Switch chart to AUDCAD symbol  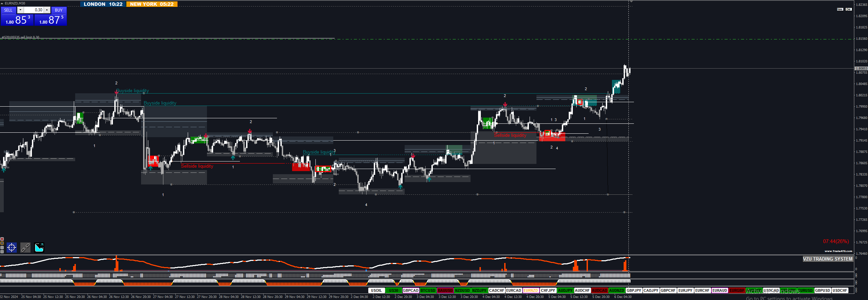coord(600,290)
